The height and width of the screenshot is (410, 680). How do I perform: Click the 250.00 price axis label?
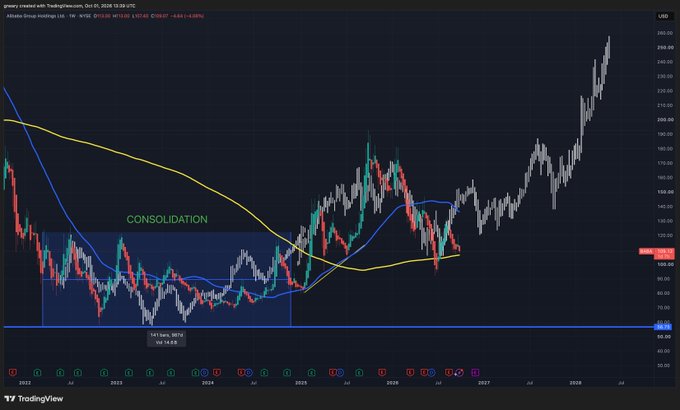[x=665, y=47]
